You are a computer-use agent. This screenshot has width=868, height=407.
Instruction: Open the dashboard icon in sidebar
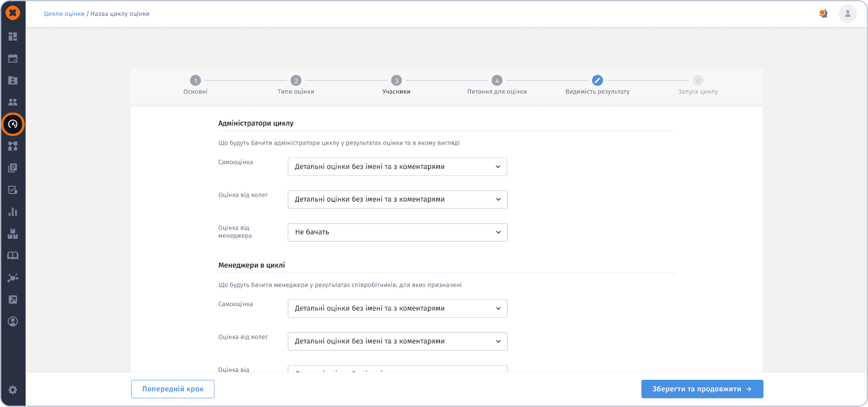[13, 36]
